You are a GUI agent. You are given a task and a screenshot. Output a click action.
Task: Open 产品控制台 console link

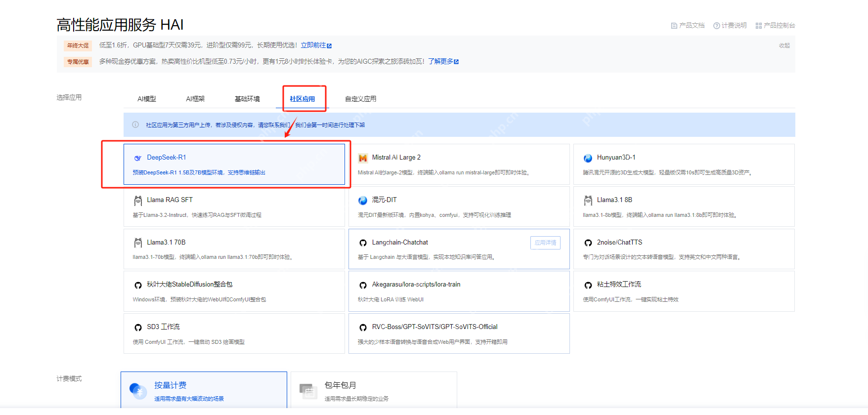(x=775, y=25)
